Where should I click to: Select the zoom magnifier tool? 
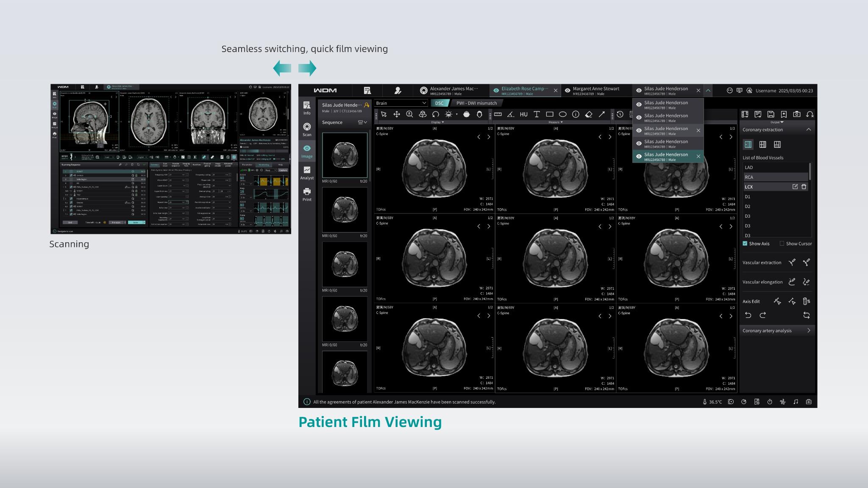pyautogui.click(x=409, y=114)
